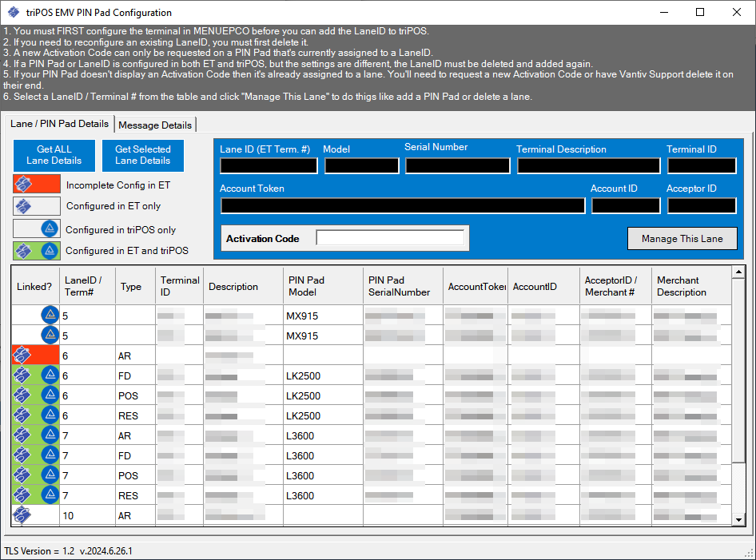Sort by the PIN Pad Model column header
756x560 pixels.
coord(323,286)
